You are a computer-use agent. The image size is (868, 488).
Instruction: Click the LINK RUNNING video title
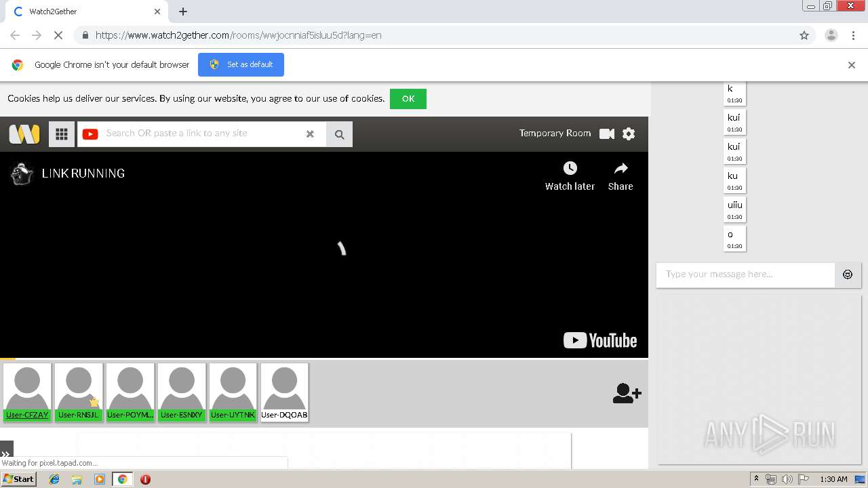tap(83, 174)
